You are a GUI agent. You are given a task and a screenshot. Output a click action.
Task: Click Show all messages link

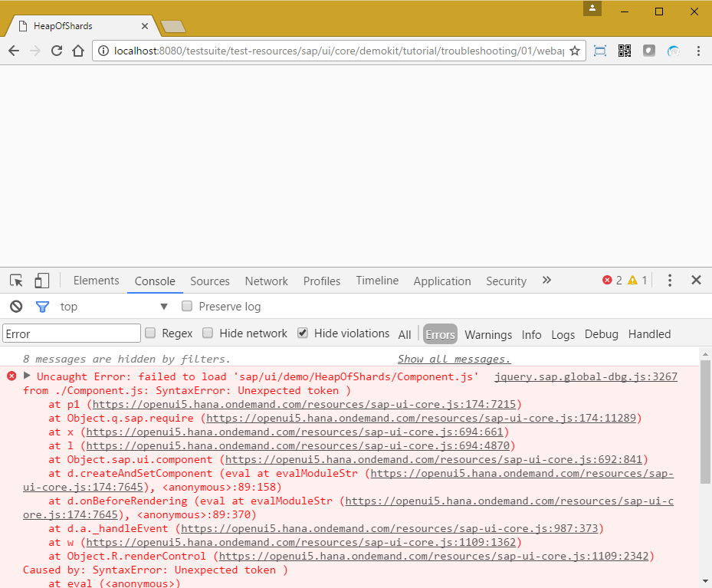(x=454, y=359)
